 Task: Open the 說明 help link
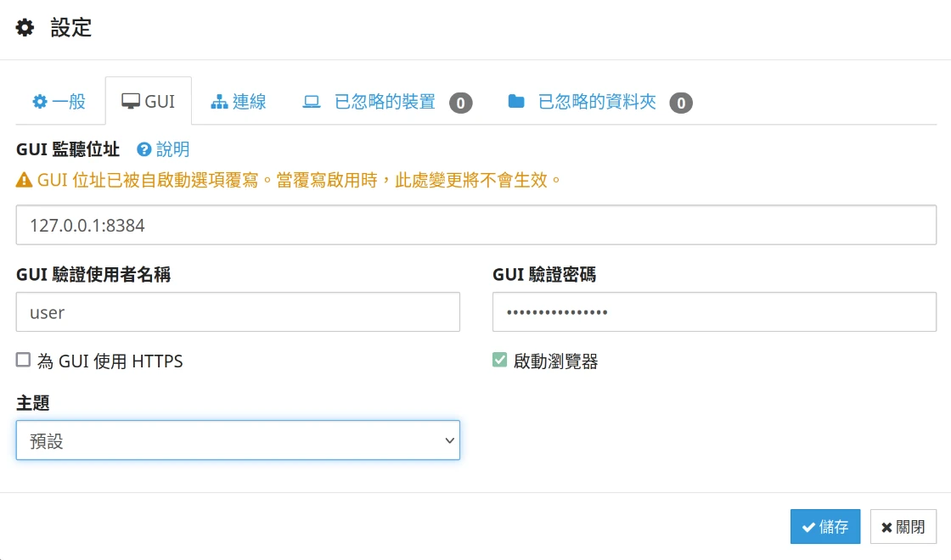(x=172, y=149)
